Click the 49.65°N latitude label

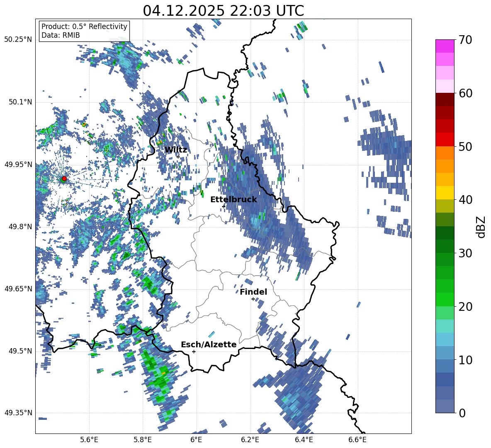point(18,289)
